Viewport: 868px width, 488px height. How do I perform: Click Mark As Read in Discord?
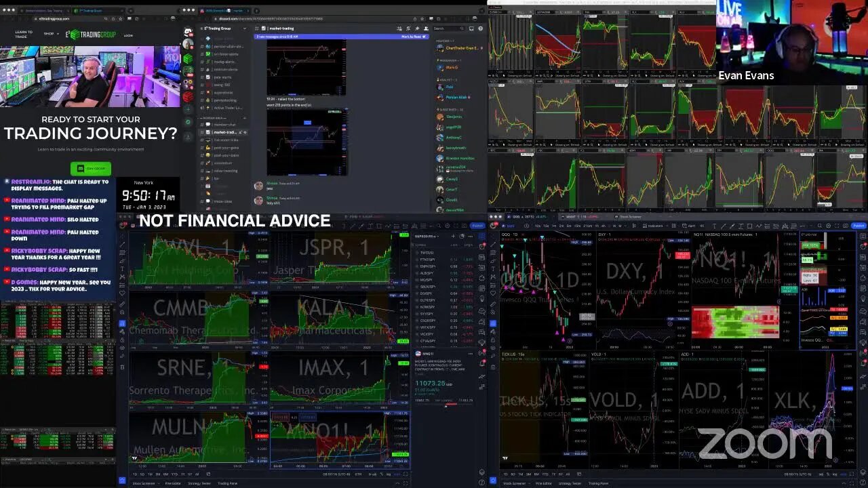[x=413, y=37]
